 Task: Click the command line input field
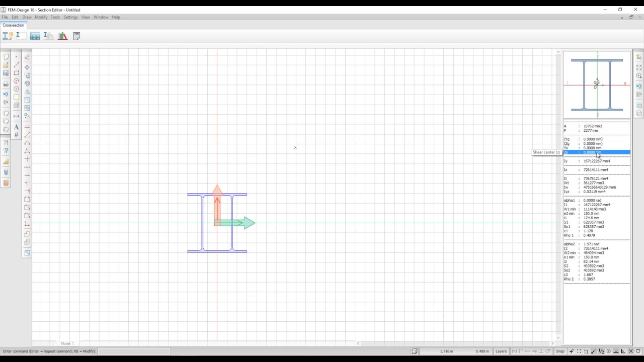tap(133, 351)
